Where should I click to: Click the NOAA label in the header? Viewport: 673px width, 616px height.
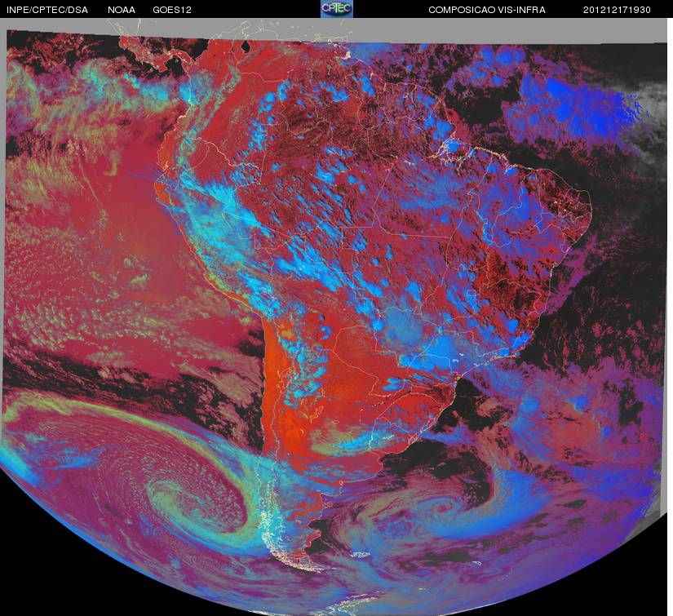tap(122, 10)
